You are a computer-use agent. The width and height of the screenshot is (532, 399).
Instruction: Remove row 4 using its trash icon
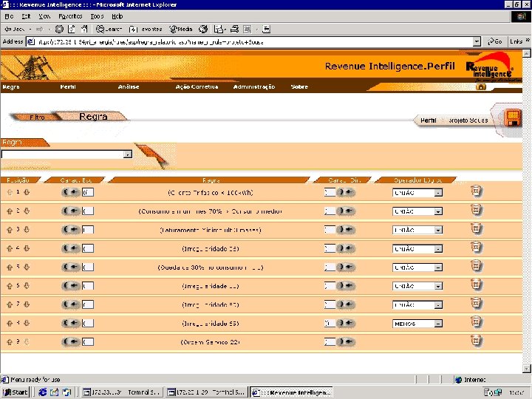click(x=477, y=248)
